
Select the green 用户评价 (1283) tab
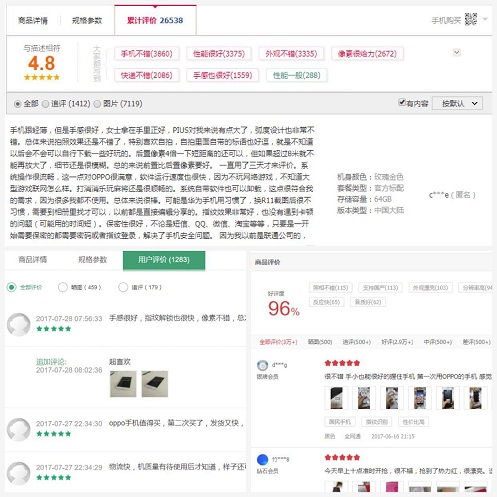coord(164,260)
